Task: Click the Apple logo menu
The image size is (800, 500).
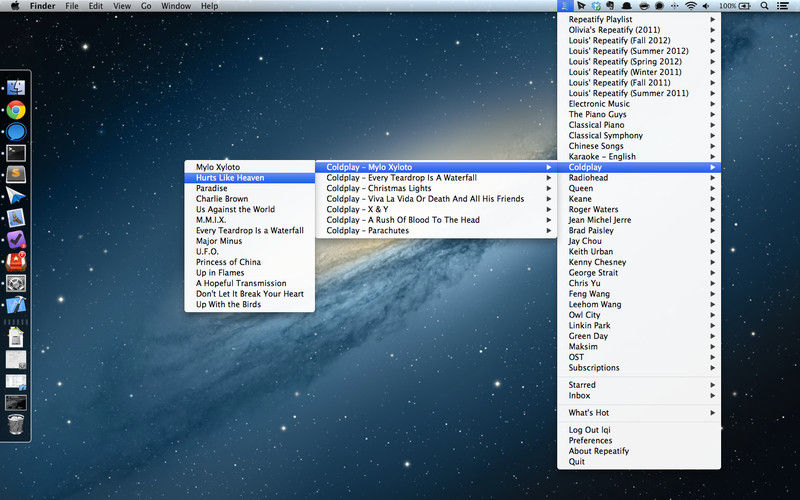Action: (15, 6)
